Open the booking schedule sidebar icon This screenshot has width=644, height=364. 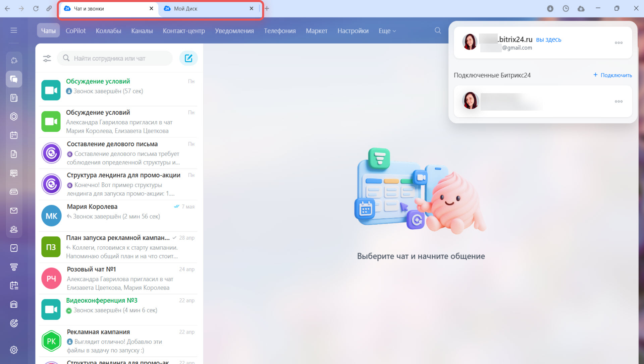coord(14,286)
